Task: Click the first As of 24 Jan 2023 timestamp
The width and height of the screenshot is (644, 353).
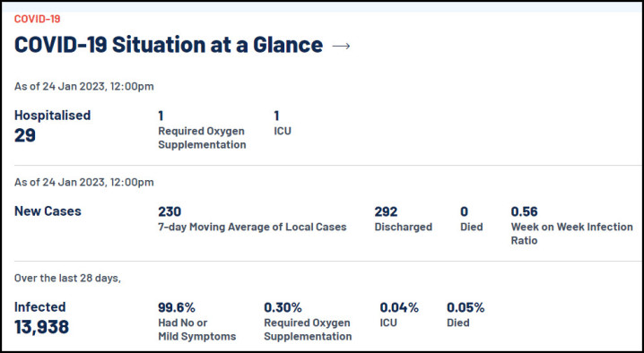Action: pos(84,86)
